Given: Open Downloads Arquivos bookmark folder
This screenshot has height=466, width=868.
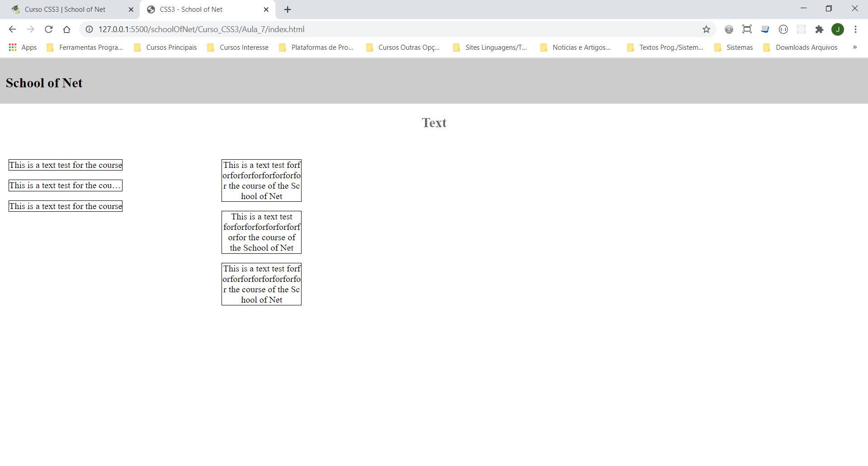Looking at the screenshot, I should (800, 48).
